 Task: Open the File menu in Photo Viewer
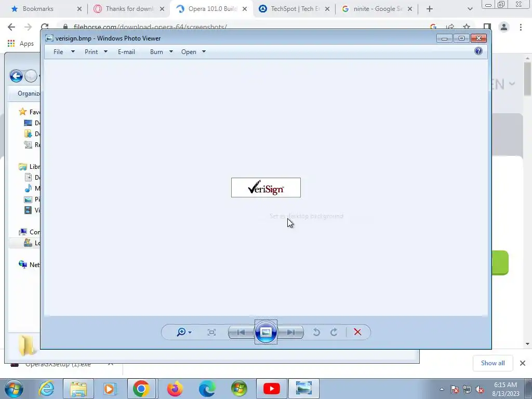58,52
